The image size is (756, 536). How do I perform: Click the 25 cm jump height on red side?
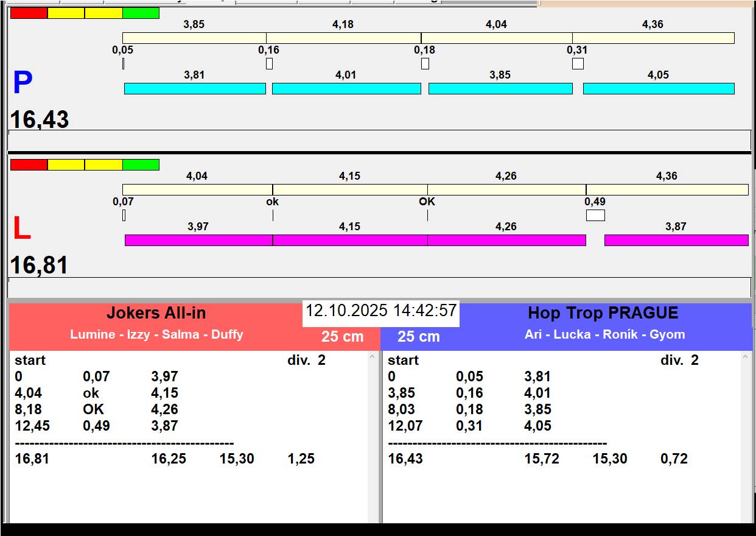point(343,337)
